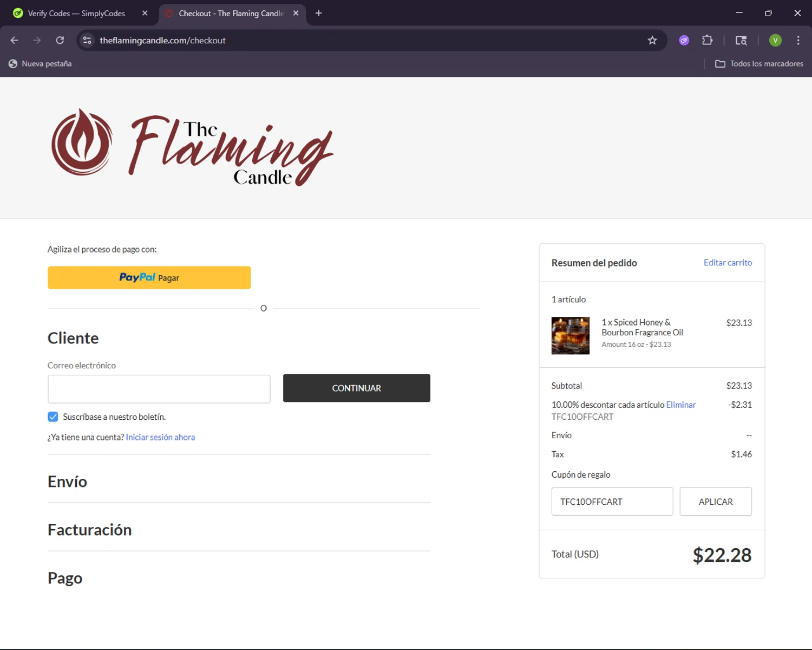Click the Total $22.28 amount
The width and height of the screenshot is (812, 650).
point(722,555)
